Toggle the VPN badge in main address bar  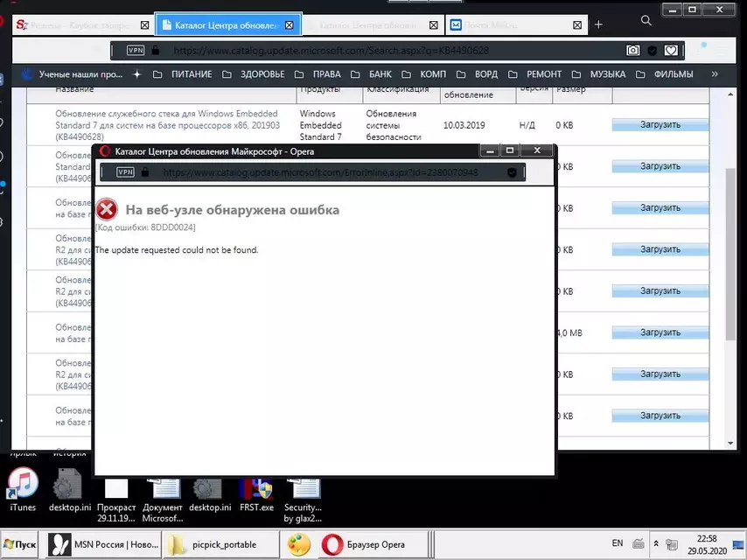(x=136, y=50)
